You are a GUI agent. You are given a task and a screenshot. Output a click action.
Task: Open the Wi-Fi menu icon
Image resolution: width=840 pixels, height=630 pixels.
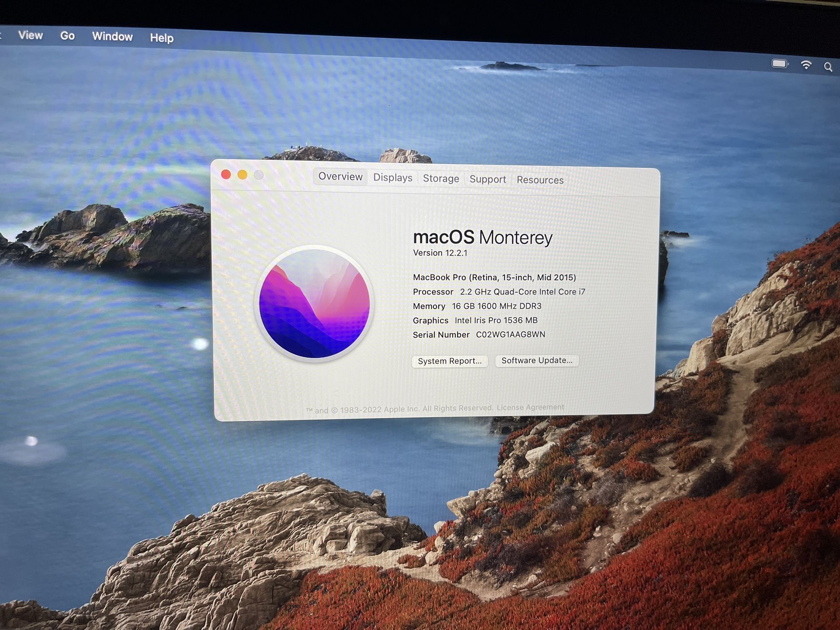[806, 66]
